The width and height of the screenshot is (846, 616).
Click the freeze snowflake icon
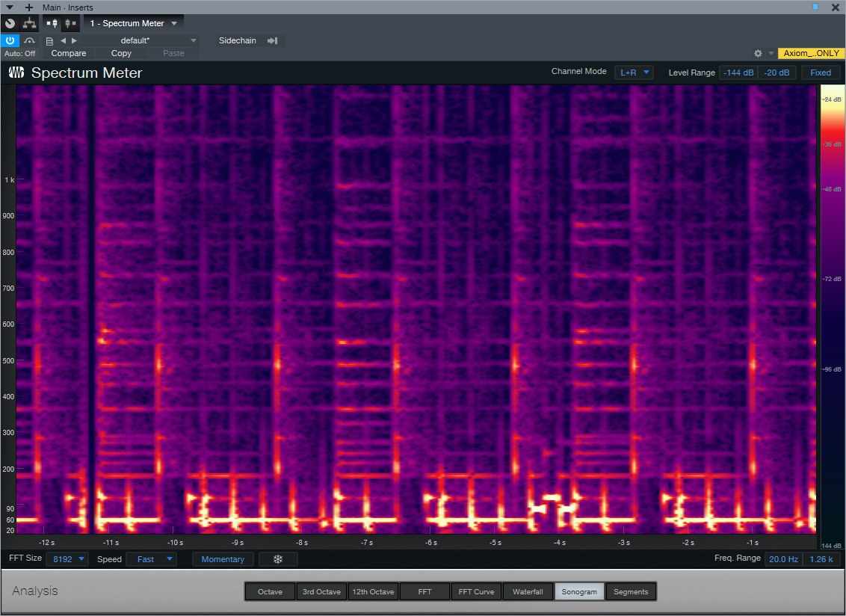(x=278, y=559)
